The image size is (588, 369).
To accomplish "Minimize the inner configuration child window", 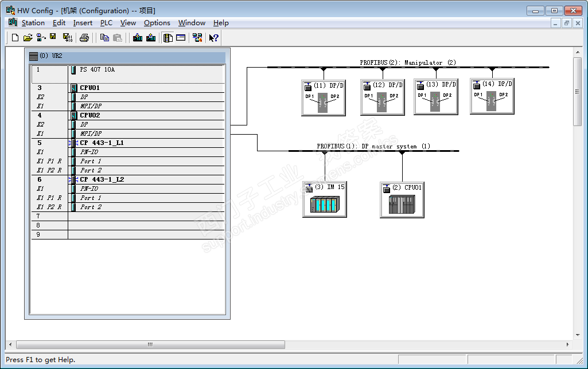I will [555, 23].
